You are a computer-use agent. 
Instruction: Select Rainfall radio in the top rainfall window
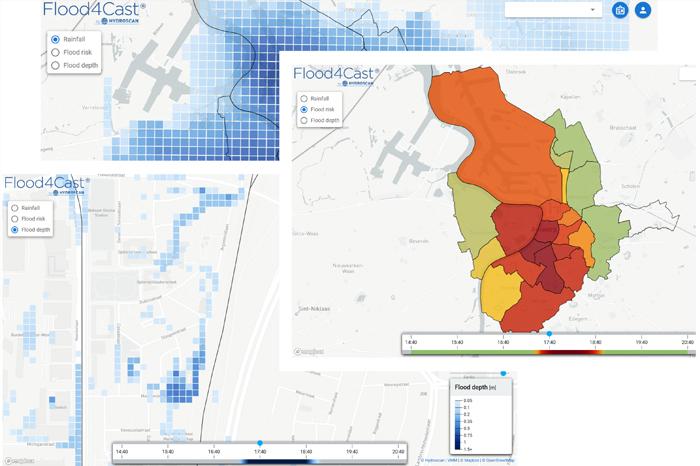[x=55, y=39]
